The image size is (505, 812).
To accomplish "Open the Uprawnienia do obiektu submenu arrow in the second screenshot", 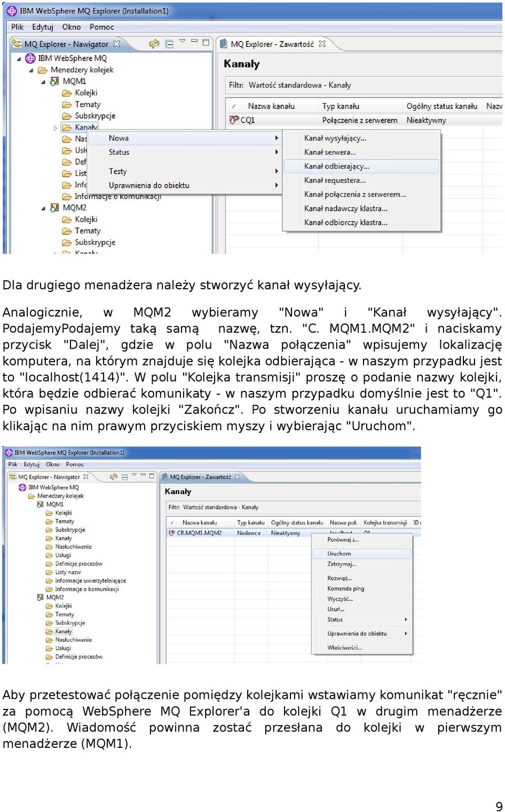I will click(406, 634).
